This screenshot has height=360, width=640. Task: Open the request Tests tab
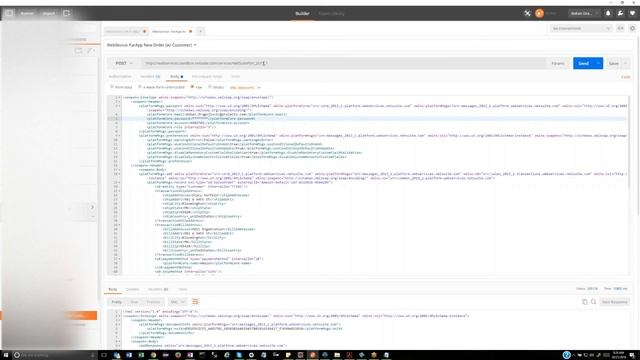[236, 76]
